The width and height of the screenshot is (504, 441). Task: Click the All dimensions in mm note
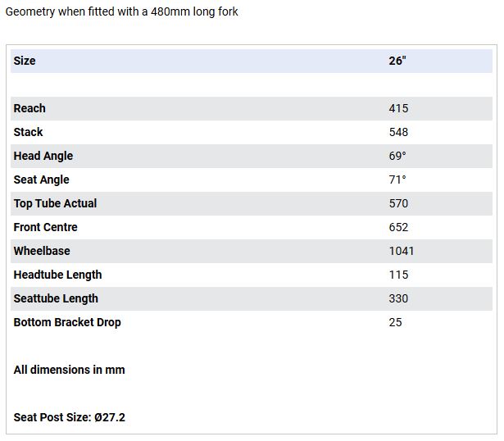(x=69, y=370)
